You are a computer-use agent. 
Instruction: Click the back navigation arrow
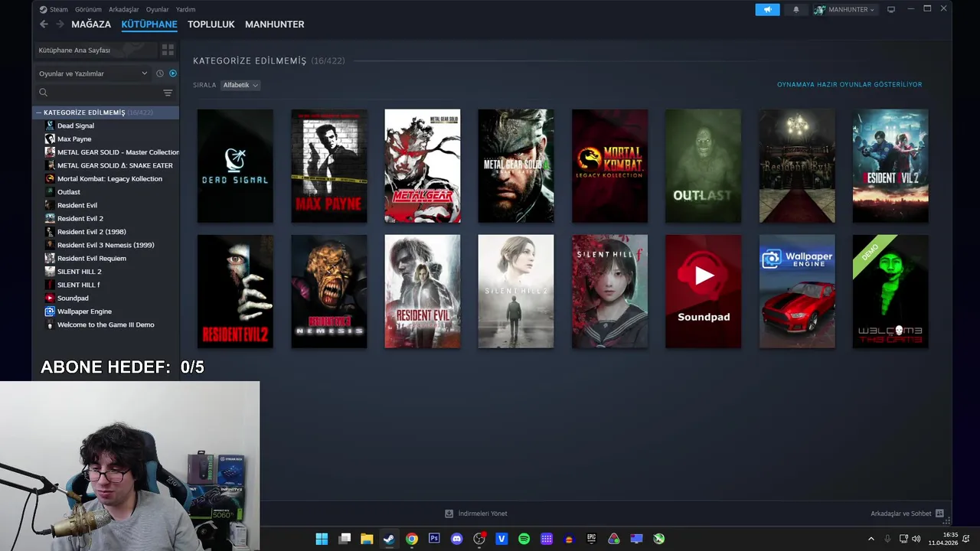44,24
